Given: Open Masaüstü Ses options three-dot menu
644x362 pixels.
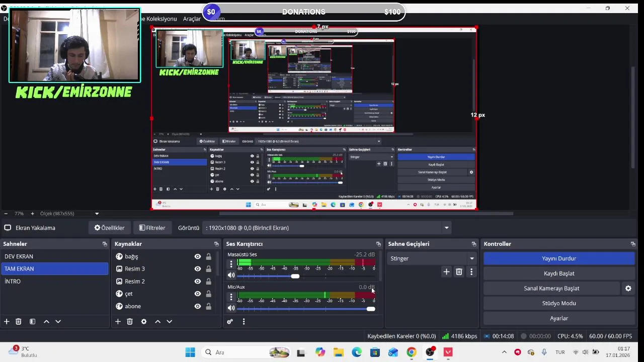Looking at the screenshot, I should tap(231, 264).
